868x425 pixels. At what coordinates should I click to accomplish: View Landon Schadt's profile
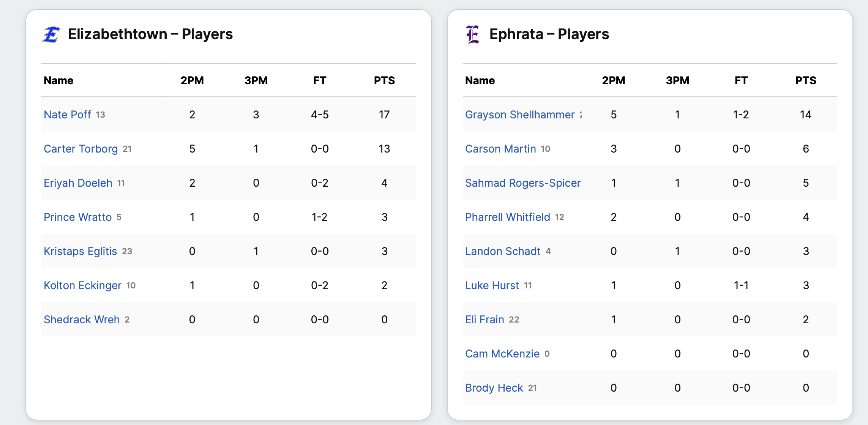click(x=502, y=251)
